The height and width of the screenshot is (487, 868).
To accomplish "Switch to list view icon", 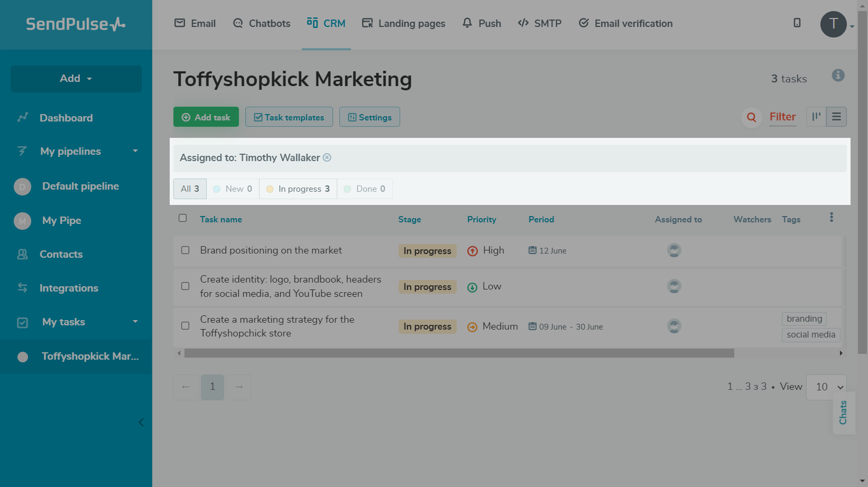I will [x=836, y=117].
